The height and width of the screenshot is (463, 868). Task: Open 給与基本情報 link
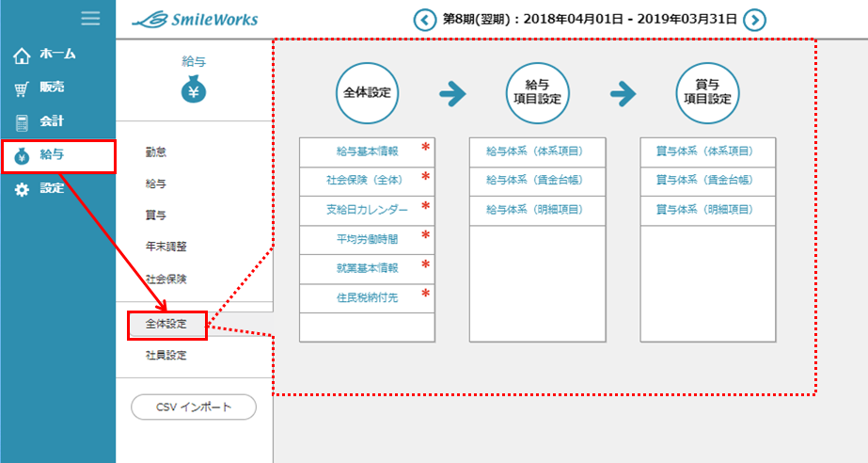point(367,152)
